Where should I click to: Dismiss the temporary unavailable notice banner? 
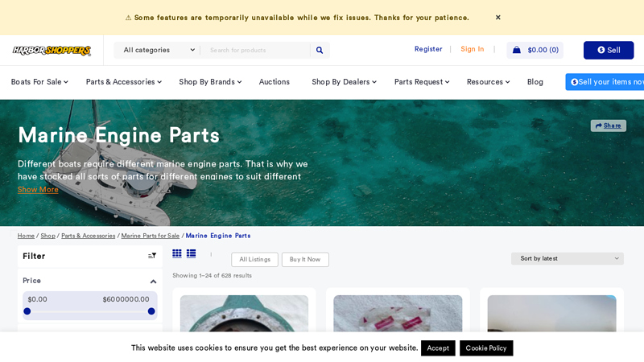tap(497, 17)
